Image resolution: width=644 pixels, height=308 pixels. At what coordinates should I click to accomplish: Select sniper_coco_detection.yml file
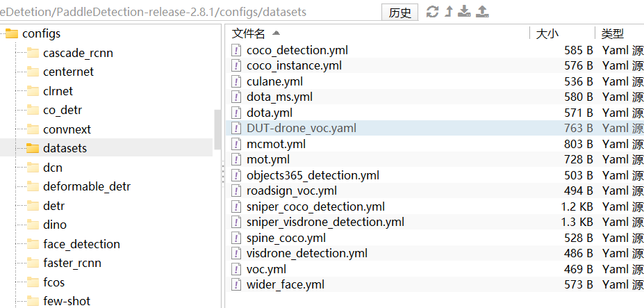pos(315,206)
